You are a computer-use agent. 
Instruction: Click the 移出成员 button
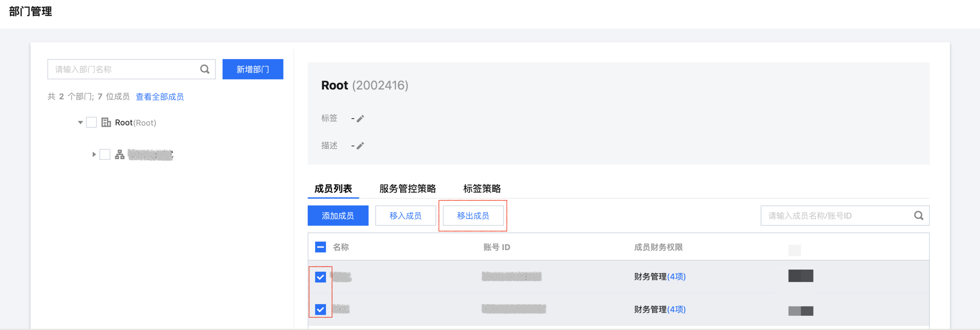tap(473, 216)
